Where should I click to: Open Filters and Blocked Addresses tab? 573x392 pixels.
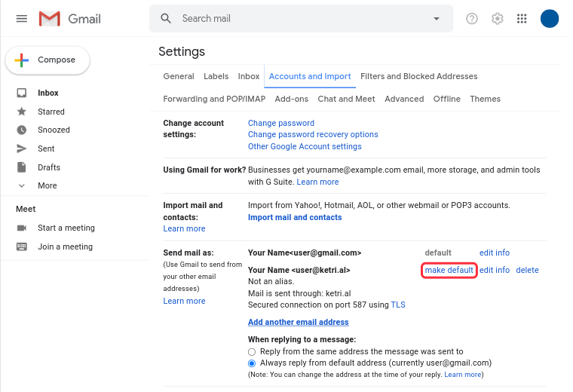418,76
